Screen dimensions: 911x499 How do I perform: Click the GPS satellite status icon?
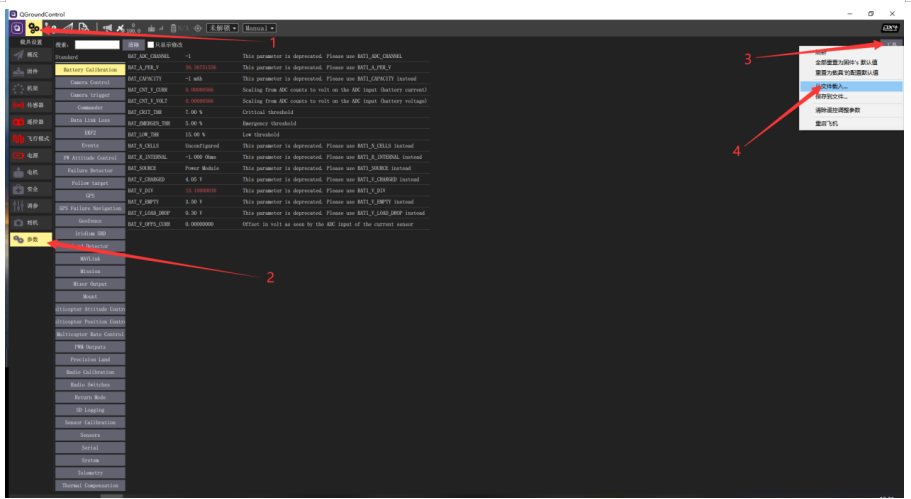coord(120,28)
